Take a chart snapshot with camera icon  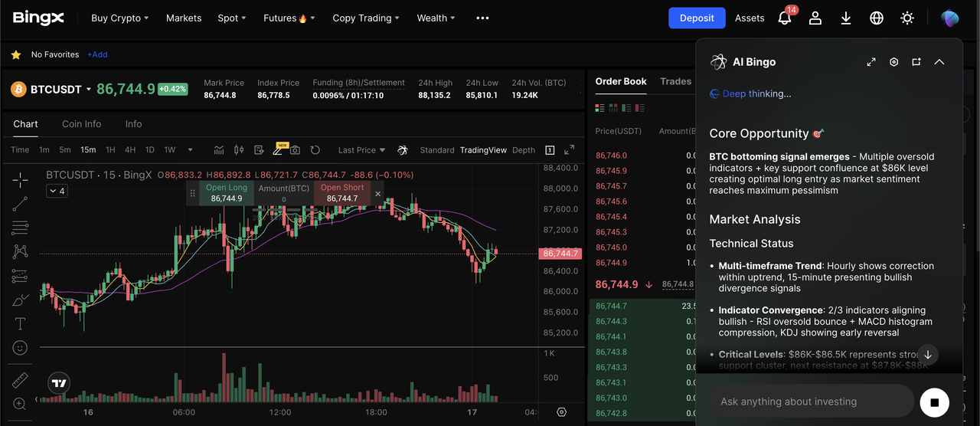tap(296, 150)
